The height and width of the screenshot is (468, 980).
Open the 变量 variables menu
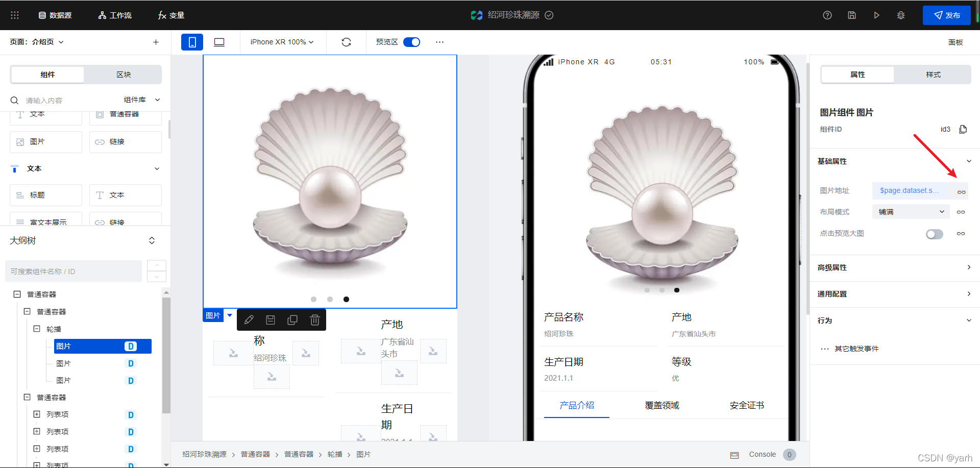(x=171, y=15)
